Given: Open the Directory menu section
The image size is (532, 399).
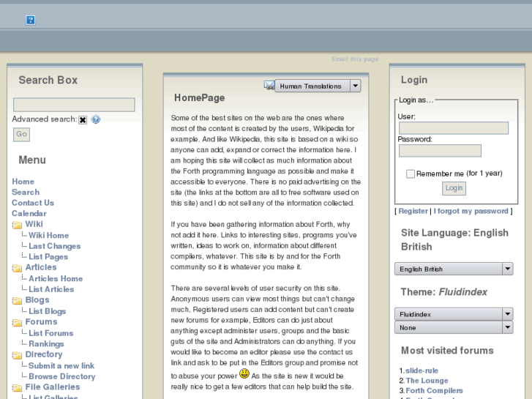Looking at the screenshot, I should click(x=44, y=354).
